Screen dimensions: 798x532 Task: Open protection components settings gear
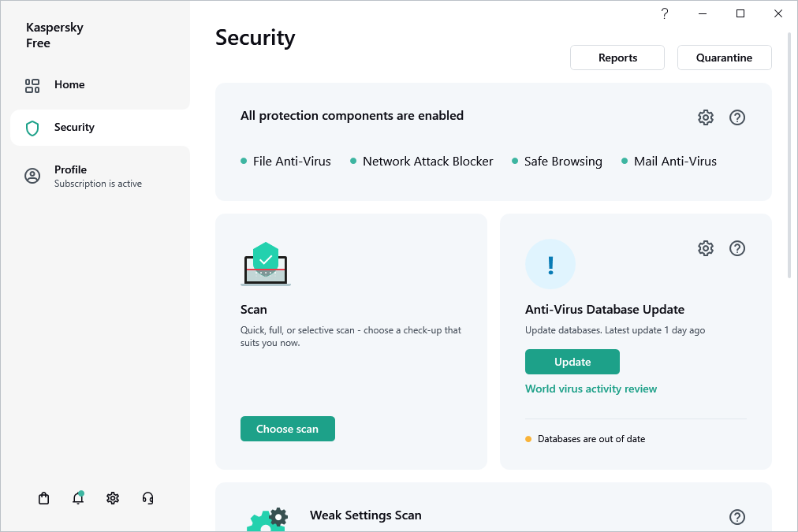pos(705,117)
